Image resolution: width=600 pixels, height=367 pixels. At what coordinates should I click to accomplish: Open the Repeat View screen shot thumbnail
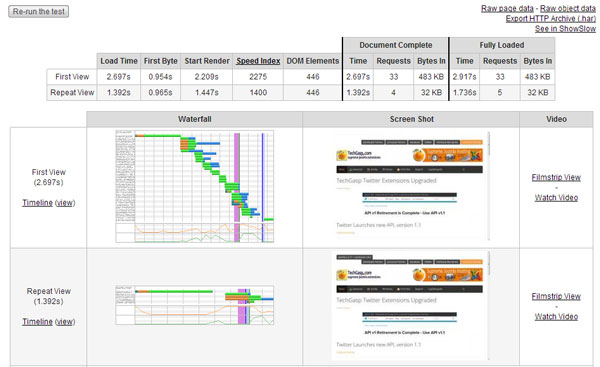tap(411, 305)
